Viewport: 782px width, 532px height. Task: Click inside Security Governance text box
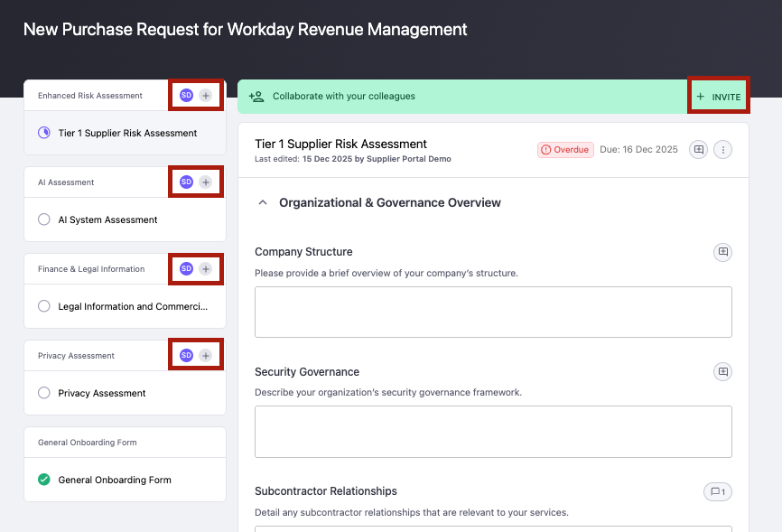(x=493, y=432)
